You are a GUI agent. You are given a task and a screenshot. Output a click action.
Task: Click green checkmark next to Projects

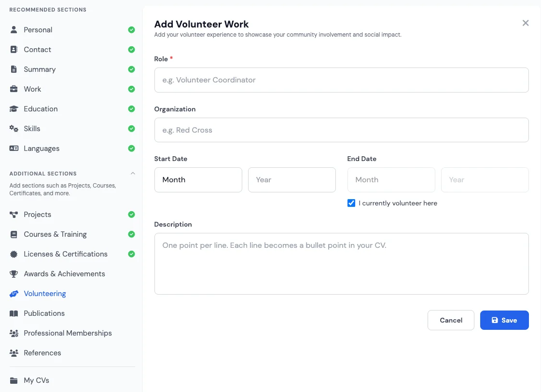131,215
